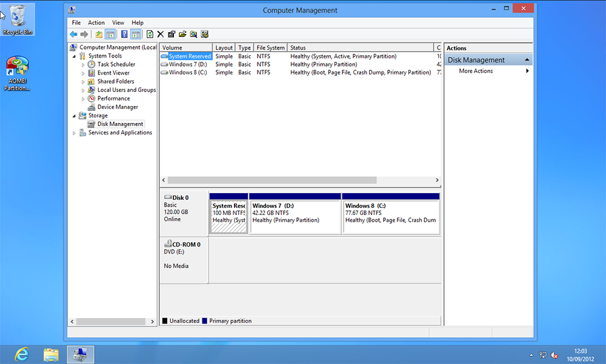Click volume list horizontal scrollbar thumb

pyautogui.click(x=272, y=180)
